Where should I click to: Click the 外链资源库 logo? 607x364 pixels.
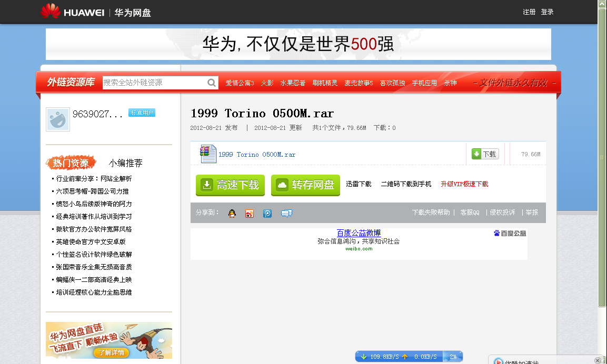pos(71,83)
